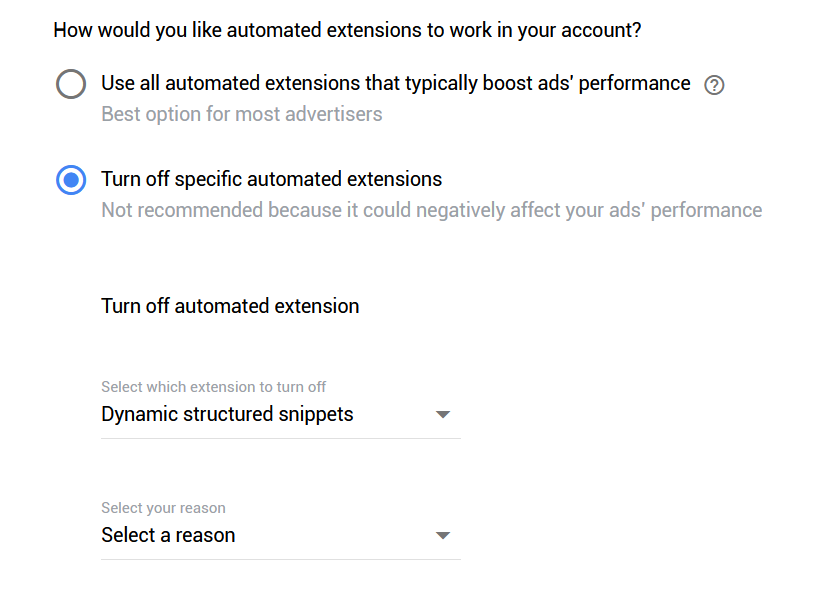Click the "Dynamic structured snippets" dropdown value
The width and height of the screenshot is (836, 608).
(x=227, y=414)
